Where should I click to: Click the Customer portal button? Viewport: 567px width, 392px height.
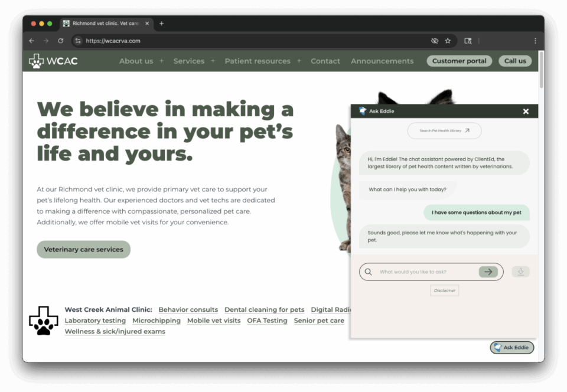tap(459, 61)
